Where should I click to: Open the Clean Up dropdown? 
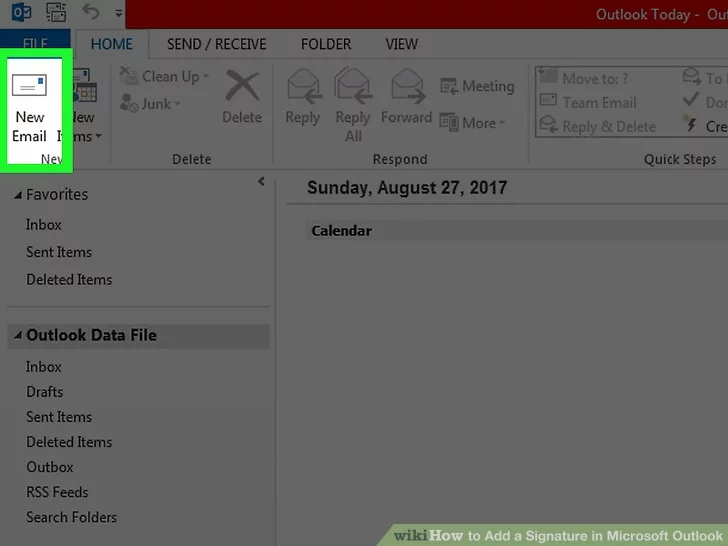click(164, 77)
